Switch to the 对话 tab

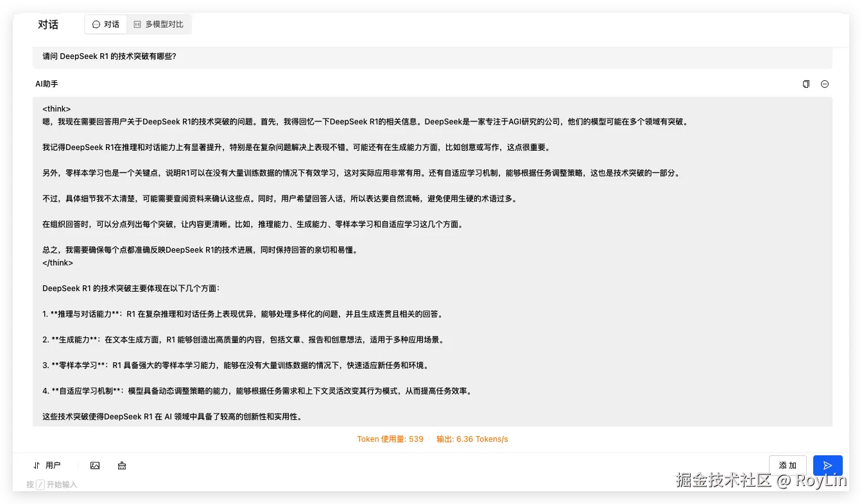[106, 24]
